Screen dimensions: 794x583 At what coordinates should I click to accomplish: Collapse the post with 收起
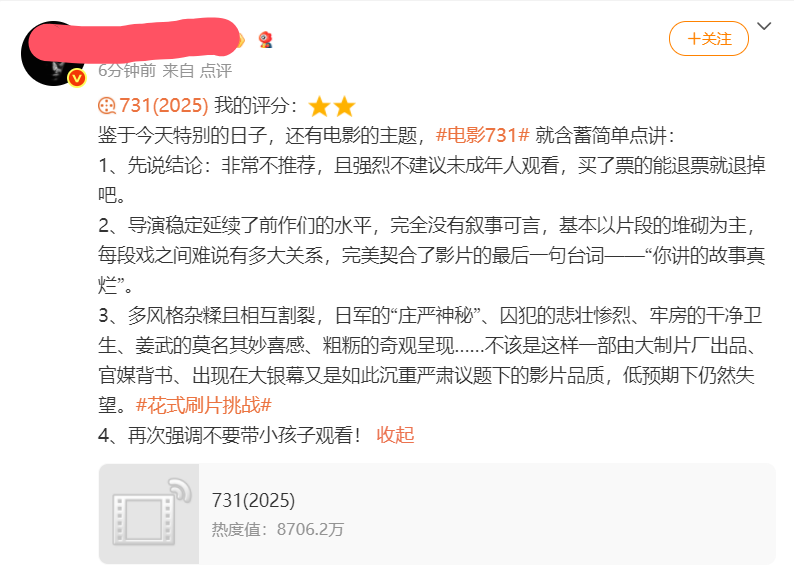pos(395,435)
